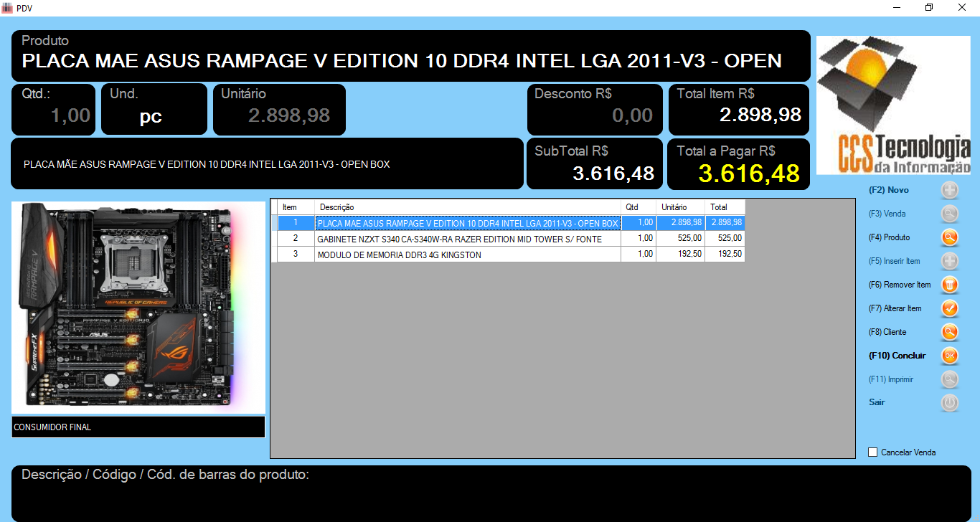Click item number 2 cell

coord(296,238)
